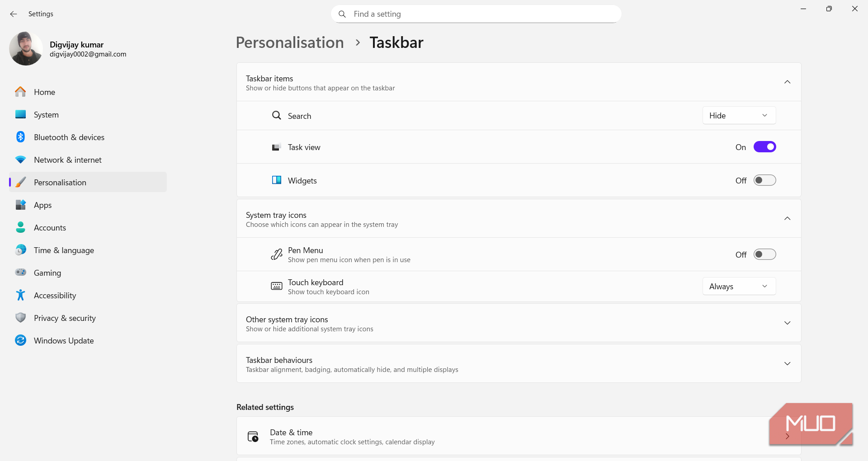Click the Bluetooth & devices icon

click(x=20, y=137)
